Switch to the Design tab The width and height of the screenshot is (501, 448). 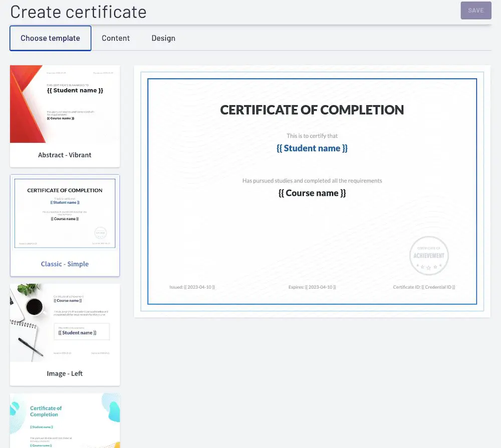coord(163,38)
